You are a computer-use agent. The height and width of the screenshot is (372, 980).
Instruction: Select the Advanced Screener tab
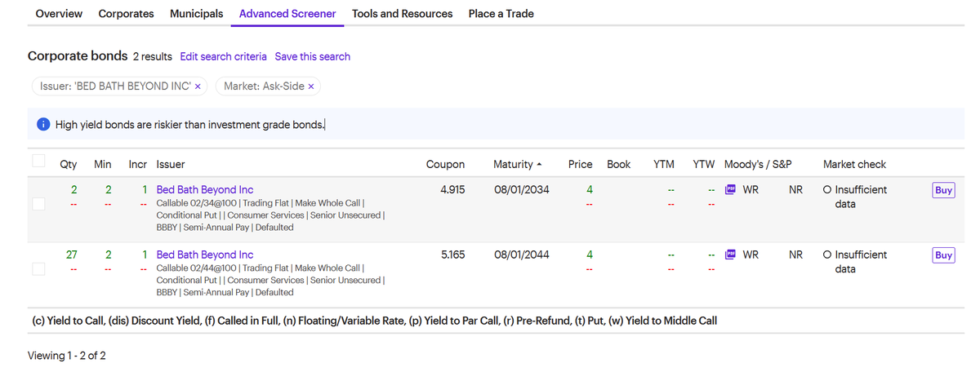click(x=287, y=14)
